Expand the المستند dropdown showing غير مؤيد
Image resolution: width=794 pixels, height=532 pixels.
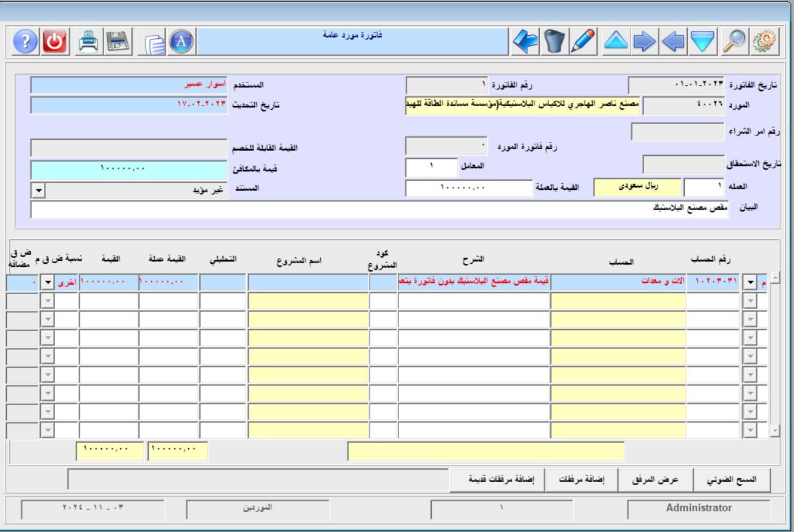38,190
